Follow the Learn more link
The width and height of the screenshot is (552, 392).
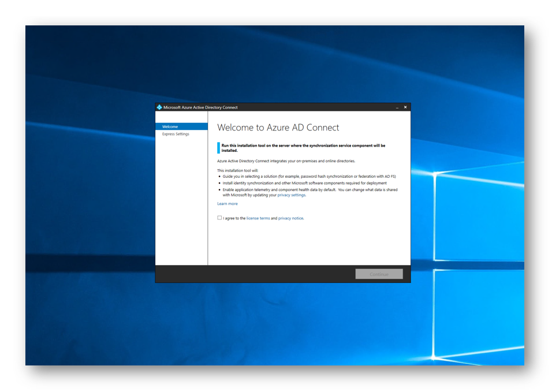[x=227, y=204]
